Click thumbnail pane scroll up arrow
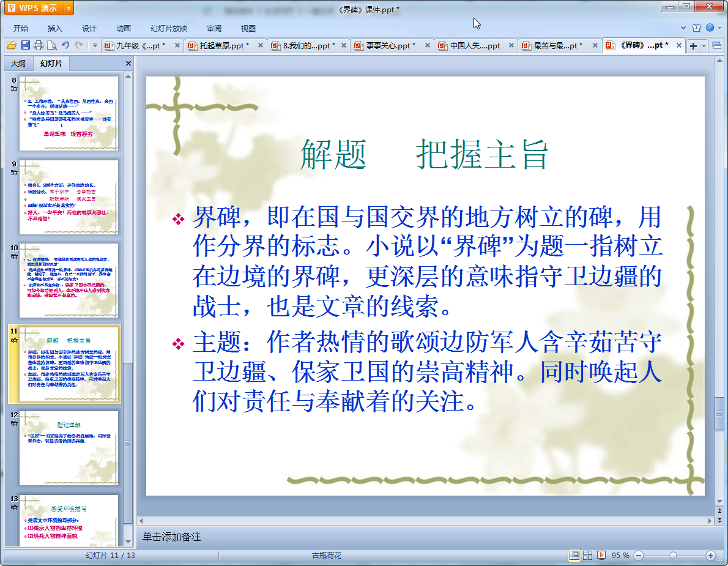 pyautogui.click(x=128, y=76)
